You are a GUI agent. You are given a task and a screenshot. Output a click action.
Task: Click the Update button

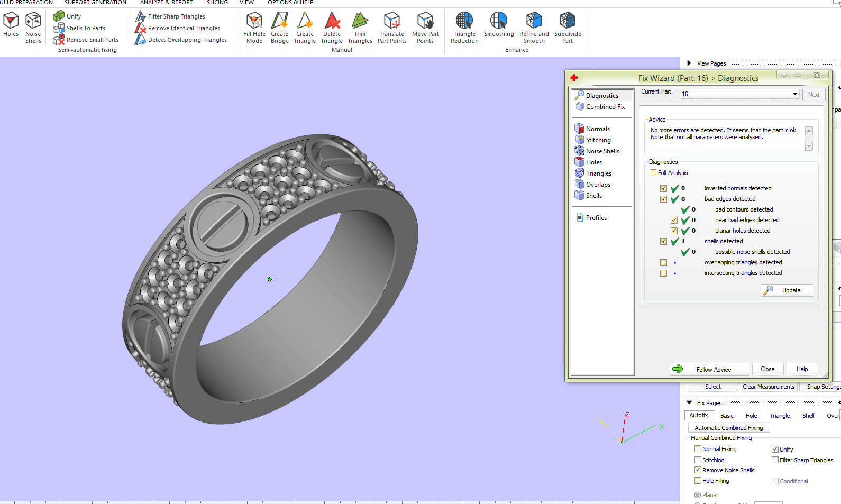(788, 290)
